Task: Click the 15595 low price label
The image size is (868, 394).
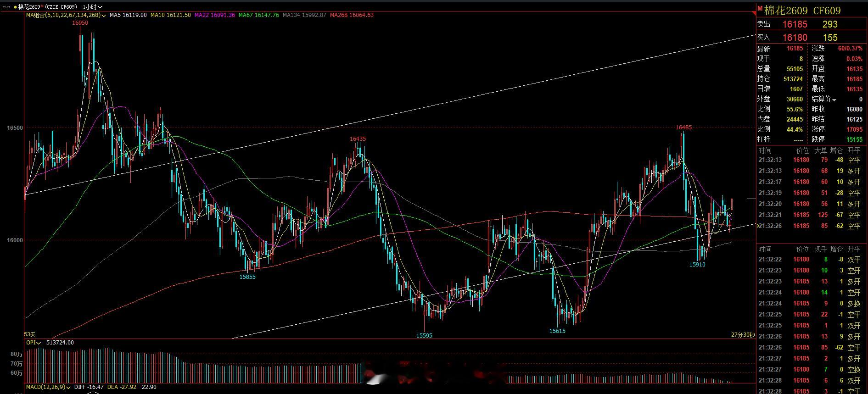Action: tap(424, 336)
